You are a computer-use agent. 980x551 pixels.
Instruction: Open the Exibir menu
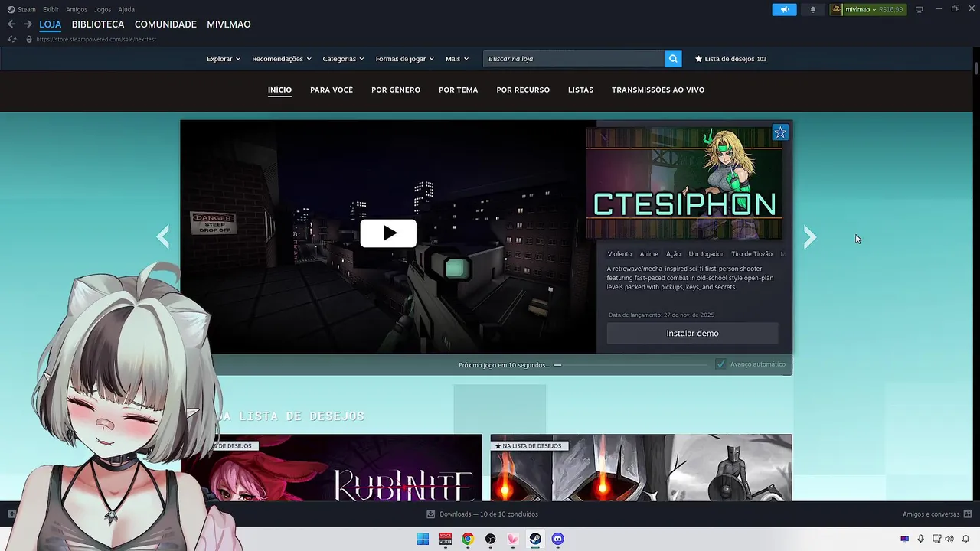(x=51, y=10)
